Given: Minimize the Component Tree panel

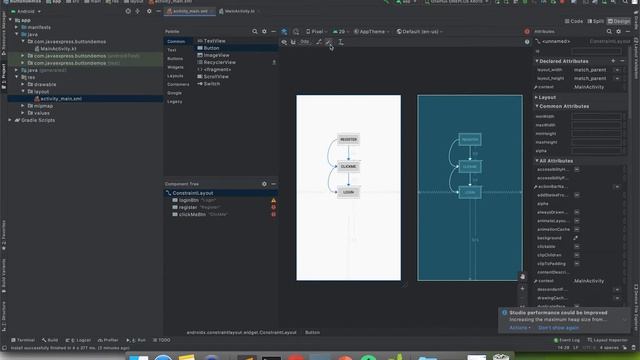Looking at the screenshot, I should point(273,184).
